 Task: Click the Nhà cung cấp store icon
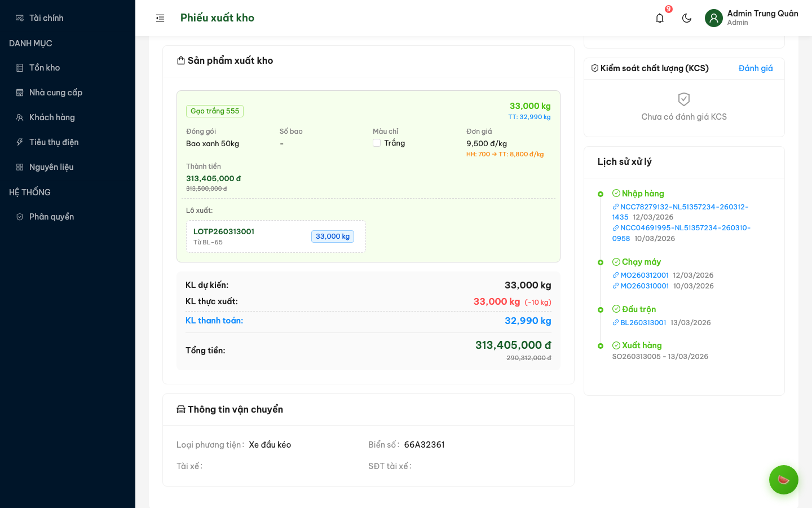[20, 93]
